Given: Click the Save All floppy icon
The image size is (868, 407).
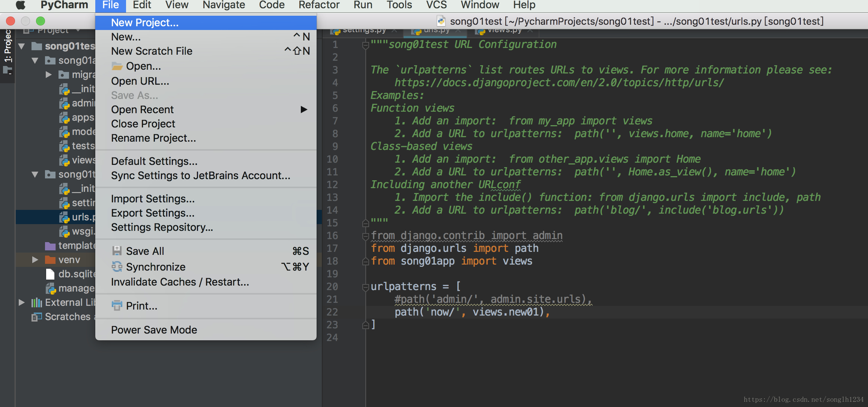Looking at the screenshot, I should point(117,251).
